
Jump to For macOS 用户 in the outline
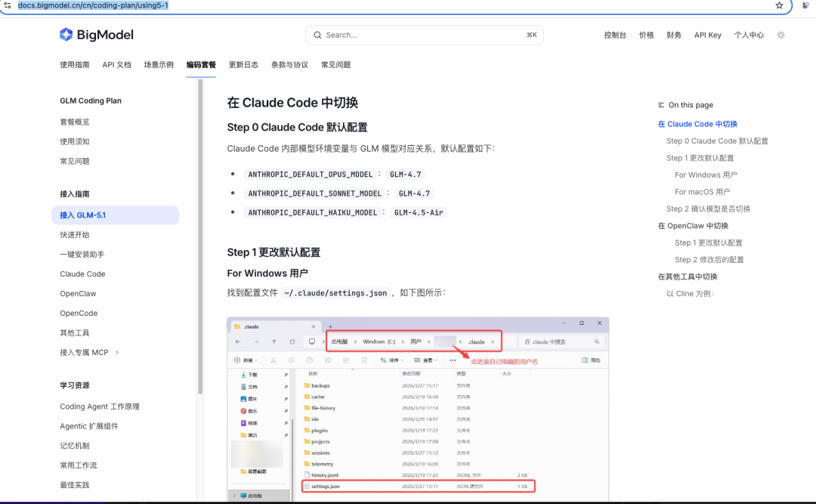point(702,192)
